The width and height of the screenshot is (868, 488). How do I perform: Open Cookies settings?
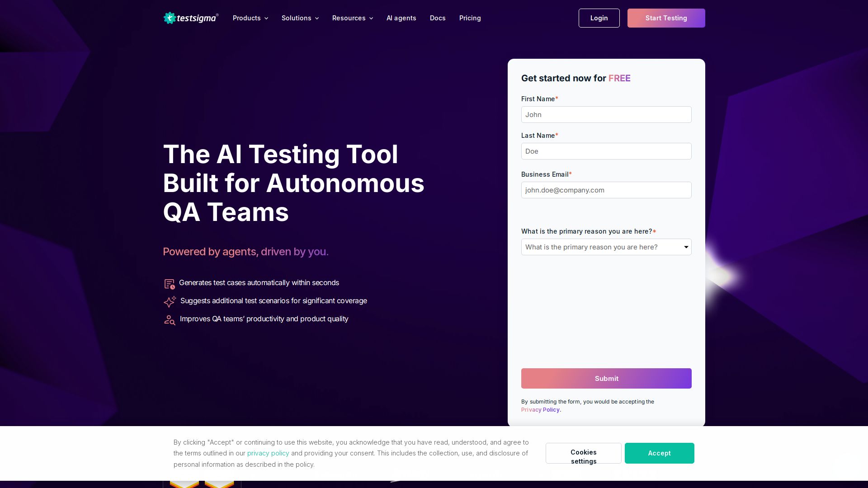tap(583, 453)
